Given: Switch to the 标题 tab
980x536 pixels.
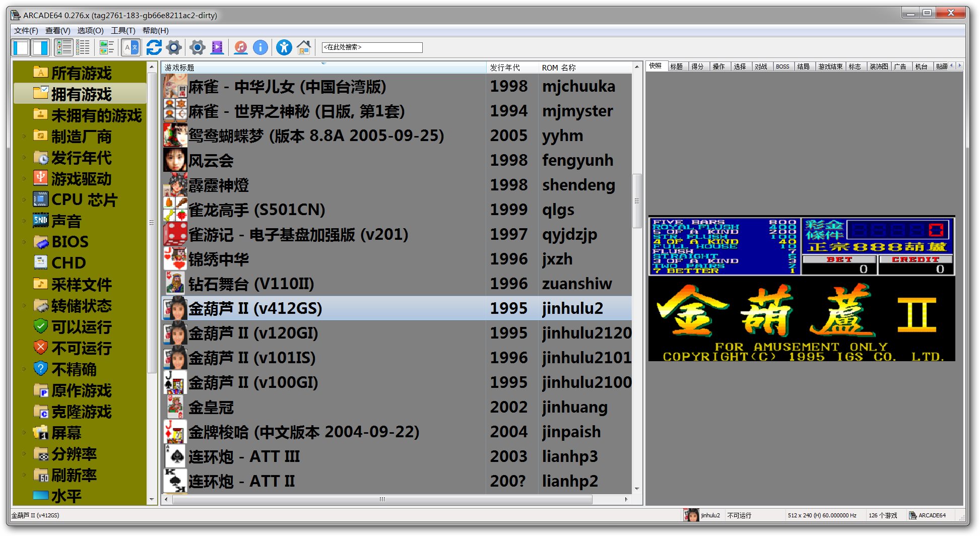Looking at the screenshot, I should click(677, 66).
